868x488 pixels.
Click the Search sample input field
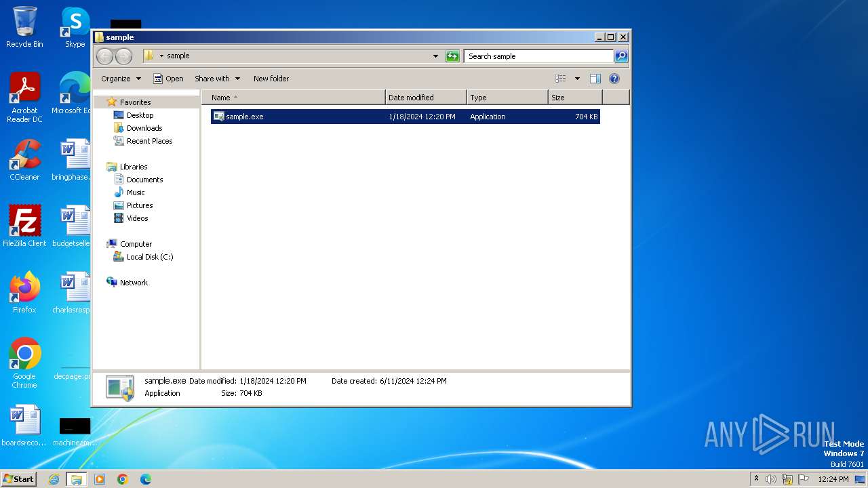click(539, 56)
